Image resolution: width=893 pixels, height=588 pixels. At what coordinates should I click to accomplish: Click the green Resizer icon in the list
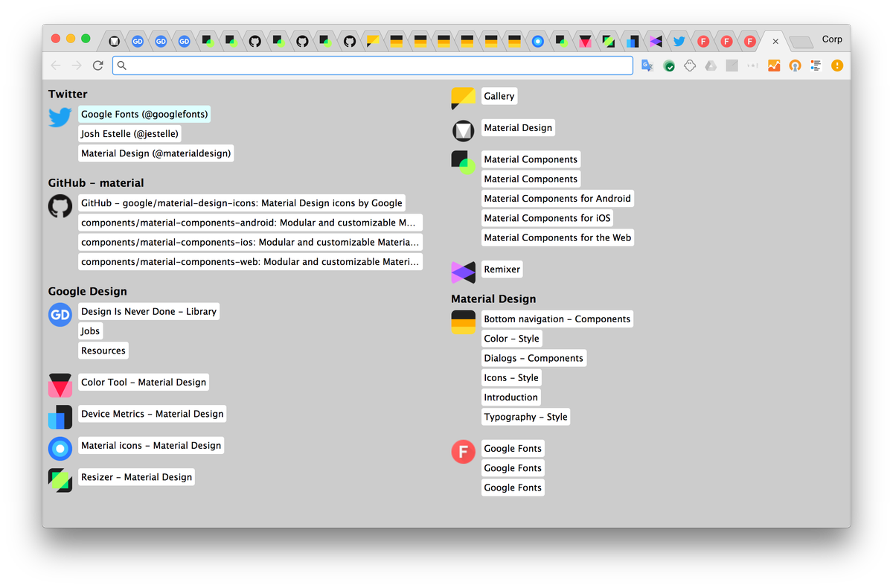pyautogui.click(x=60, y=480)
